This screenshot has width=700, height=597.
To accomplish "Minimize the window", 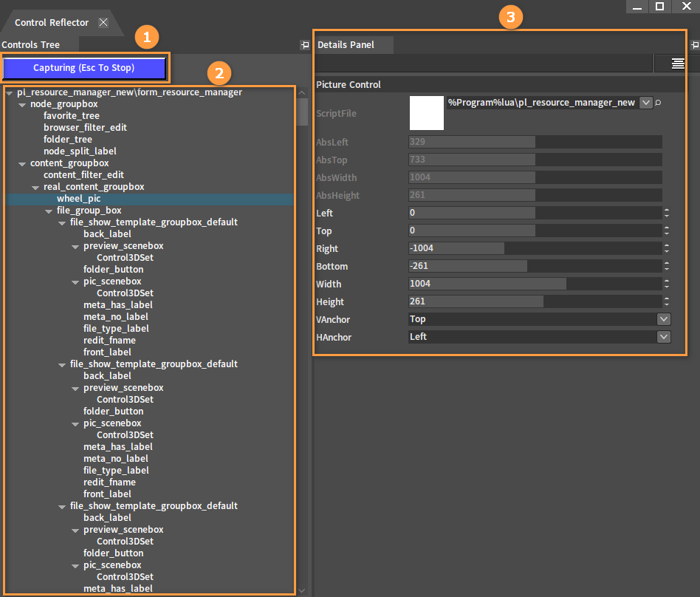I will (637, 6).
